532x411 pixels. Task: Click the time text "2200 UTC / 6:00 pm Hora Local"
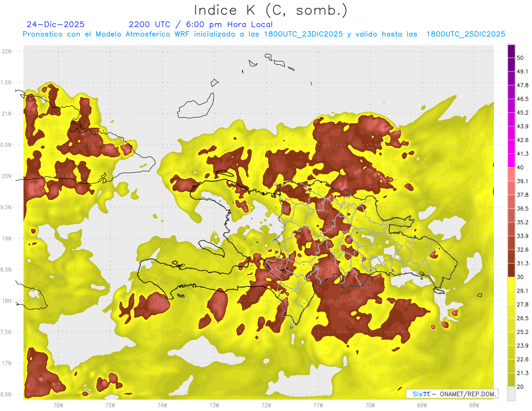click(x=201, y=24)
